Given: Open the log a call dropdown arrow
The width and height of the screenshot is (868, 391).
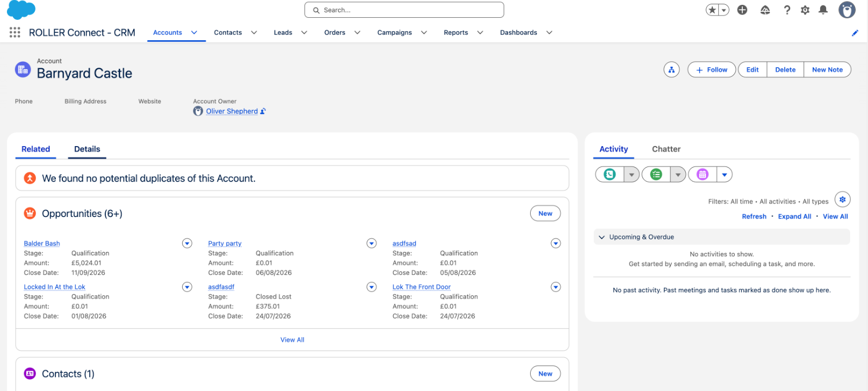Looking at the screenshot, I should [x=632, y=175].
